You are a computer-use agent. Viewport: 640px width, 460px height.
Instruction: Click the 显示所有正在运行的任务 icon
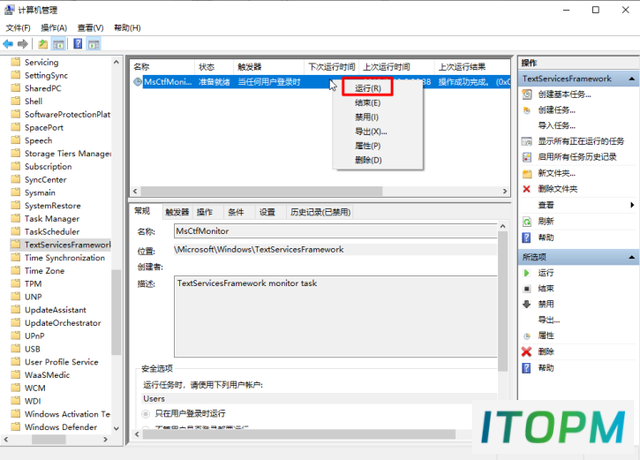tap(527, 141)
